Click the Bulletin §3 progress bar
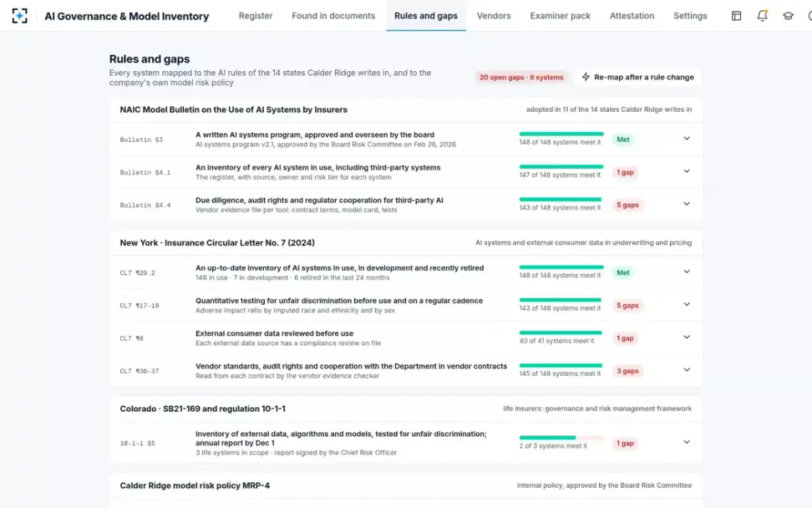The height and width of the screenshot is (508, 812). 562,134
